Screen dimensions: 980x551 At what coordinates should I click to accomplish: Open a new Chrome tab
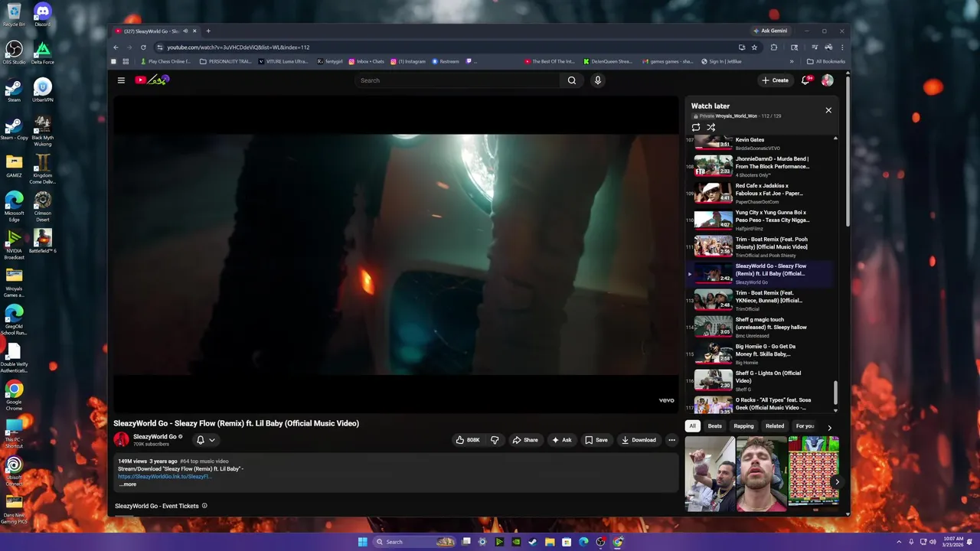point(208,31)
